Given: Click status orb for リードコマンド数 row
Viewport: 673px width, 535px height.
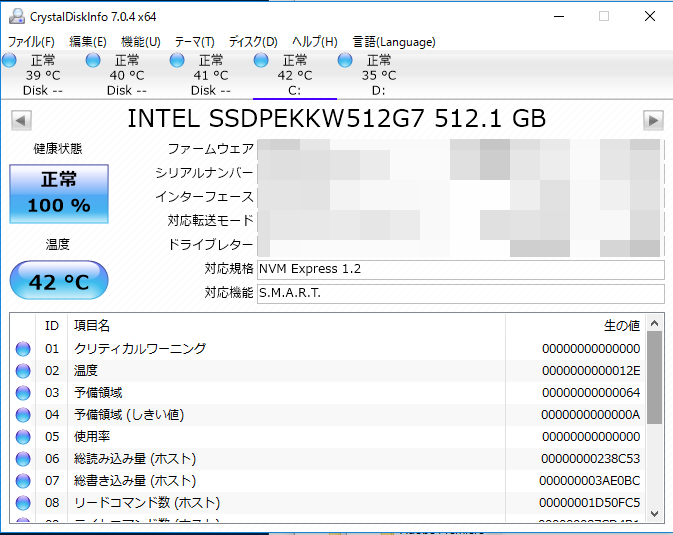Looking at the screenshot, I should click(23, 503).
